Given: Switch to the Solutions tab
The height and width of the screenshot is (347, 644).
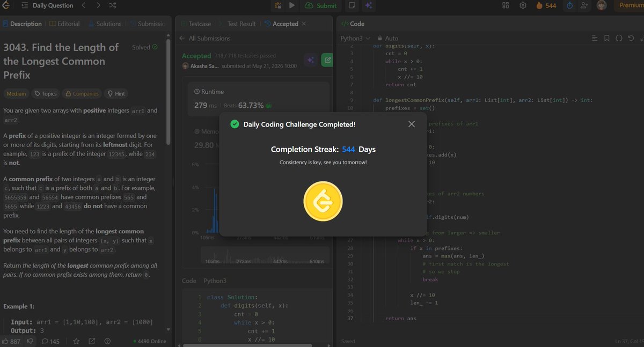Looking at the screenshot, I should click(x=105, y=24).
